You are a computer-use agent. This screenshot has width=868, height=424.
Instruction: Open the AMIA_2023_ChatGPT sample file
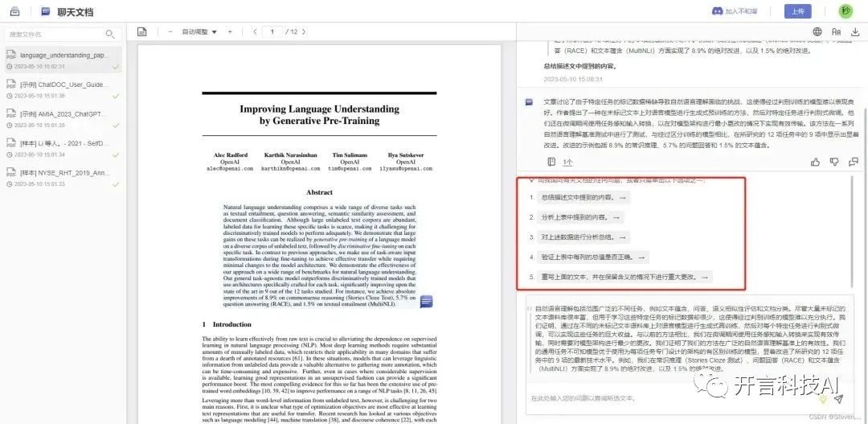click(63, 119)
